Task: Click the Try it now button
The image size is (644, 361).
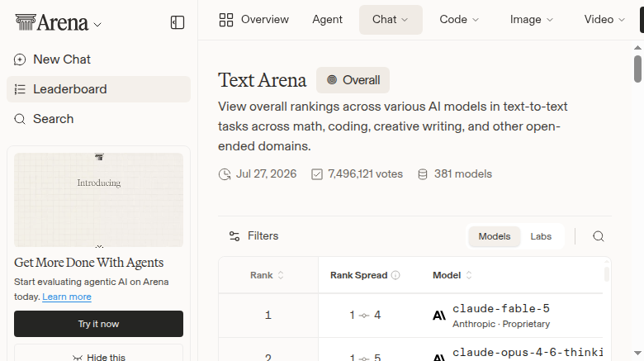Action: click(98, 324)
